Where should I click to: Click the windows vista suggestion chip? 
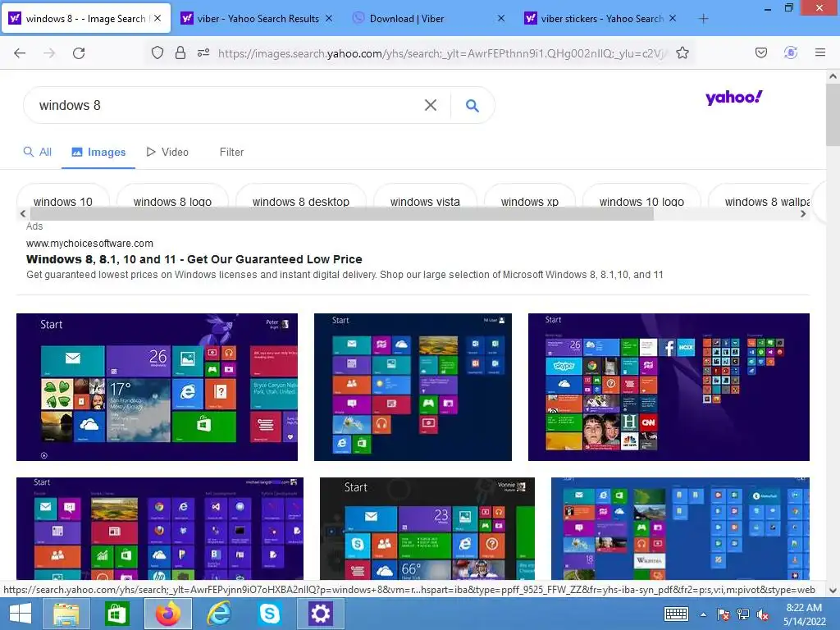426,202
